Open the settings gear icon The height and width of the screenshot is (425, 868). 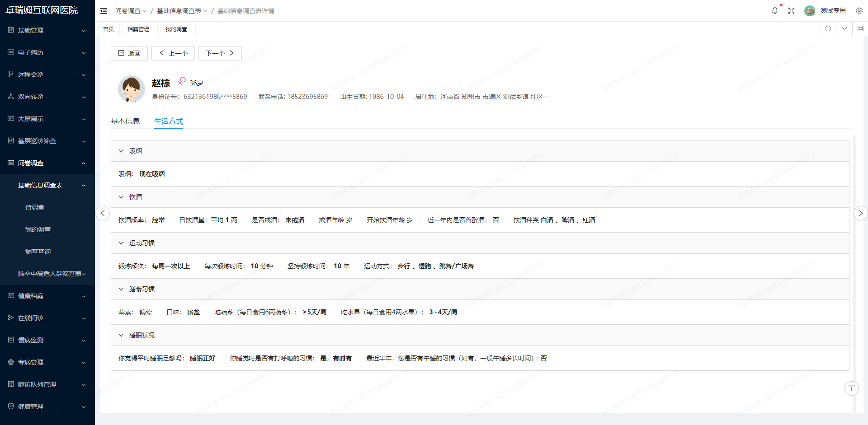(x=859, y=11)
